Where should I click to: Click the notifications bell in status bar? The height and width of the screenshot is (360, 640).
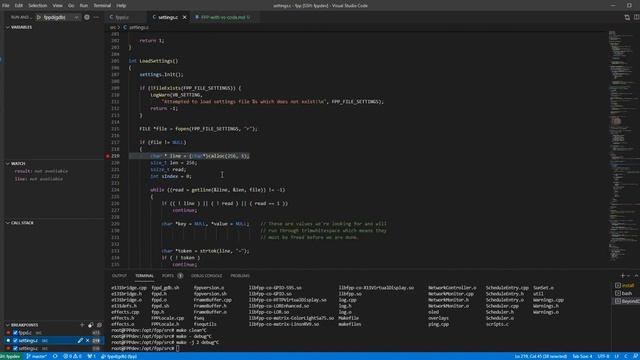(635, 356)
